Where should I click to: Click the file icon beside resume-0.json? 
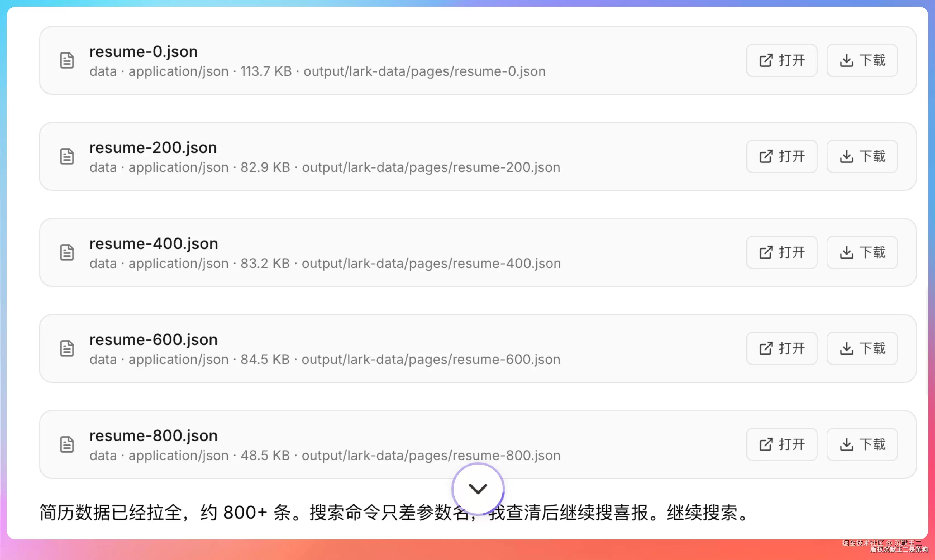67,60
